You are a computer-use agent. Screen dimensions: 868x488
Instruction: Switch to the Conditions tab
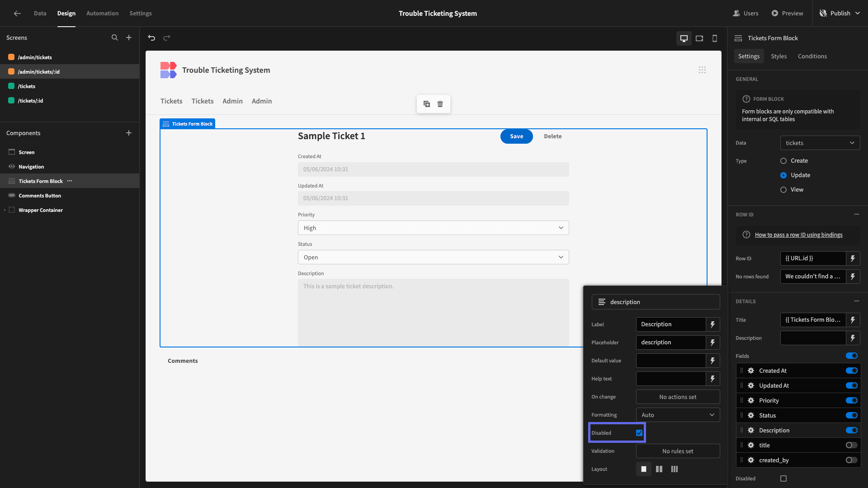click(812, 56)
